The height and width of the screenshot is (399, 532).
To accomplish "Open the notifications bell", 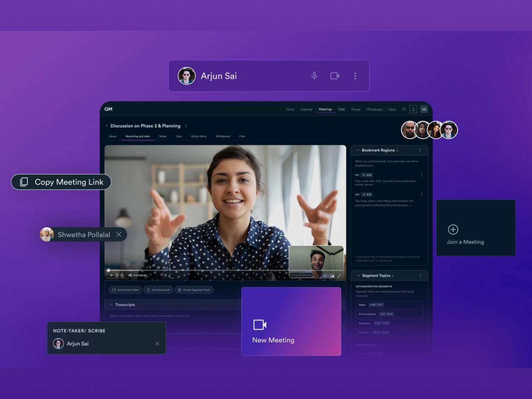I will click(413, 109).
